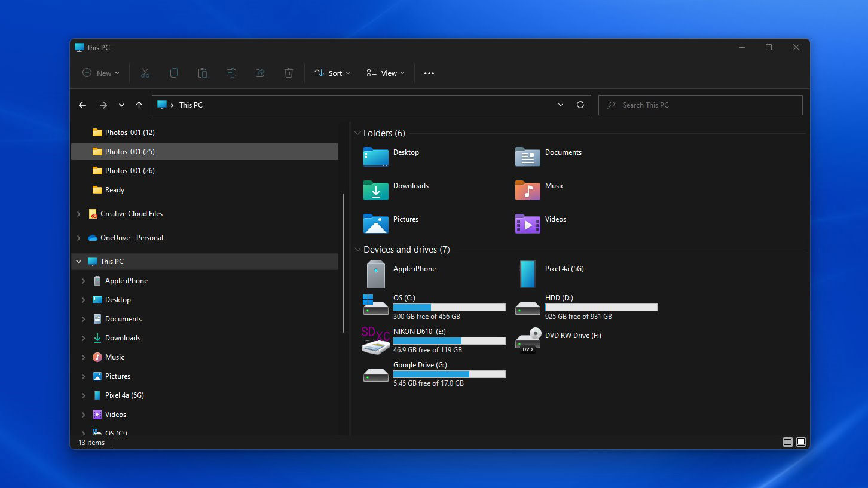Click the Delete trash can icon
The image size is (868, 488).
[289, 73]
